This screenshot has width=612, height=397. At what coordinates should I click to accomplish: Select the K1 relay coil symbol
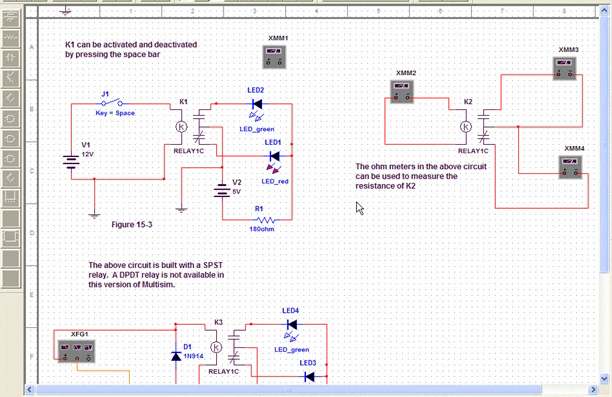[x=181, y=127]
